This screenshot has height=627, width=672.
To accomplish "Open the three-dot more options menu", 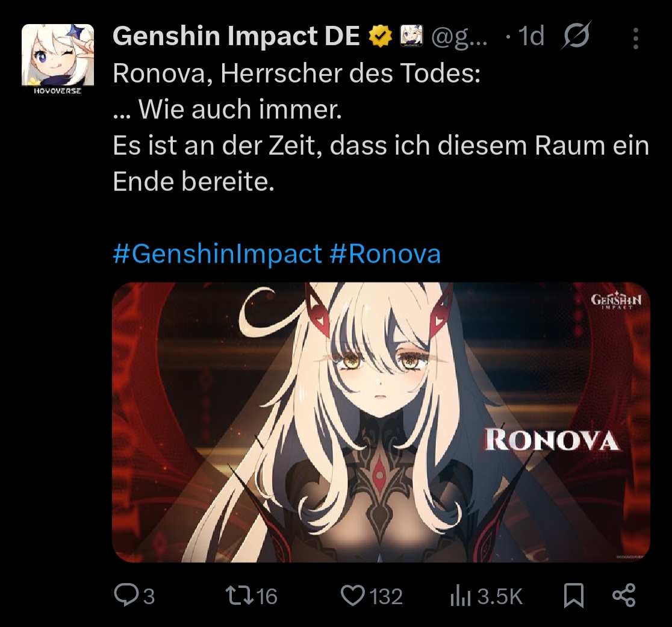I will (x=636, y=39).
